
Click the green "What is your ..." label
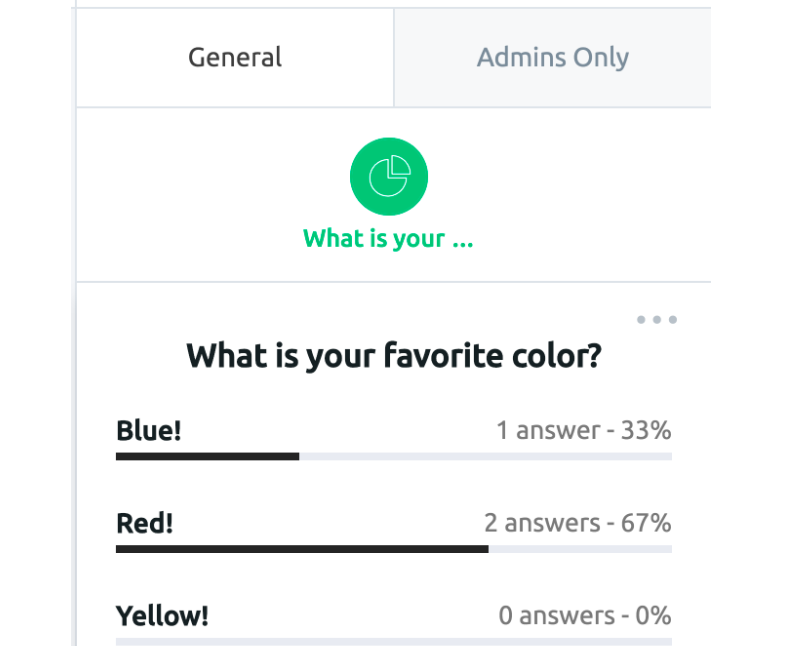click(388, 238)
